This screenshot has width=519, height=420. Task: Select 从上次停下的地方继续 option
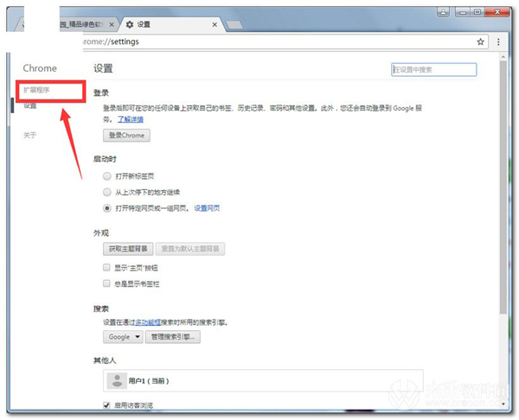[107, 192]
